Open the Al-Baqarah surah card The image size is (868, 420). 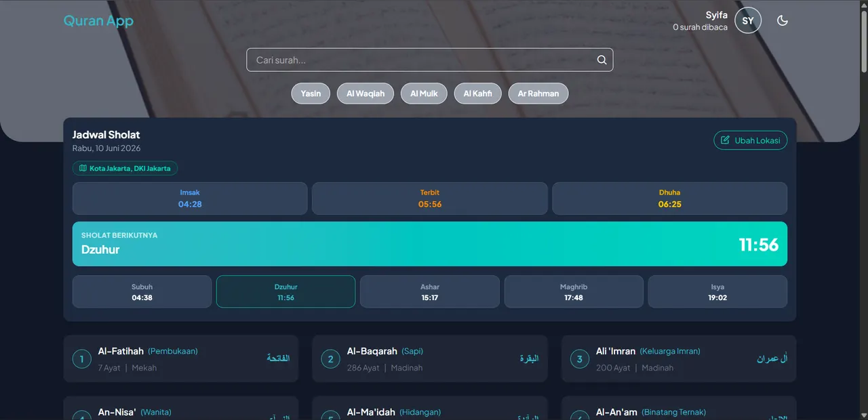pyautogui.click(x=430, y=359)
